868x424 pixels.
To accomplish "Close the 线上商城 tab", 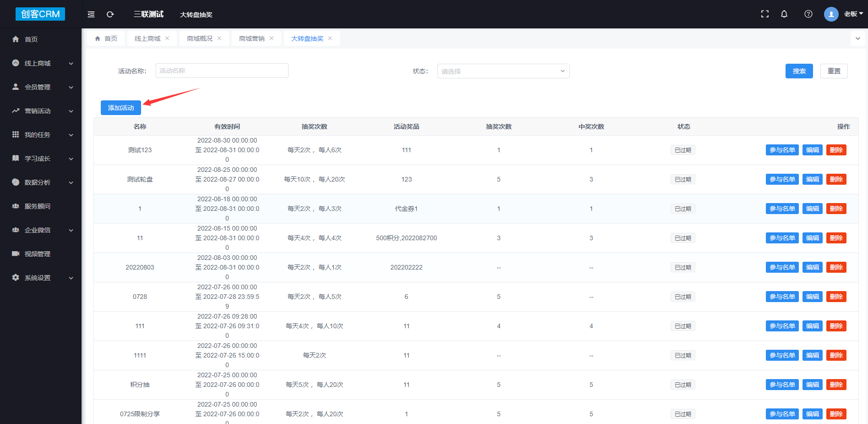I will (x=167, y=39).
